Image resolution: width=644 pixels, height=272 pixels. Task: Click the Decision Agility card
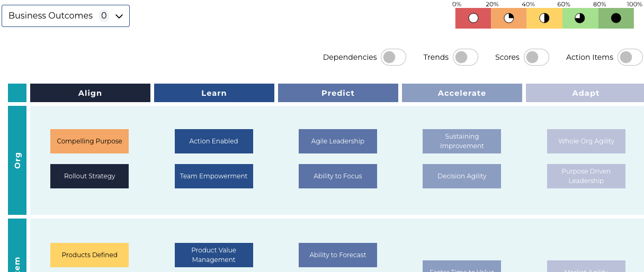(462, 176)
